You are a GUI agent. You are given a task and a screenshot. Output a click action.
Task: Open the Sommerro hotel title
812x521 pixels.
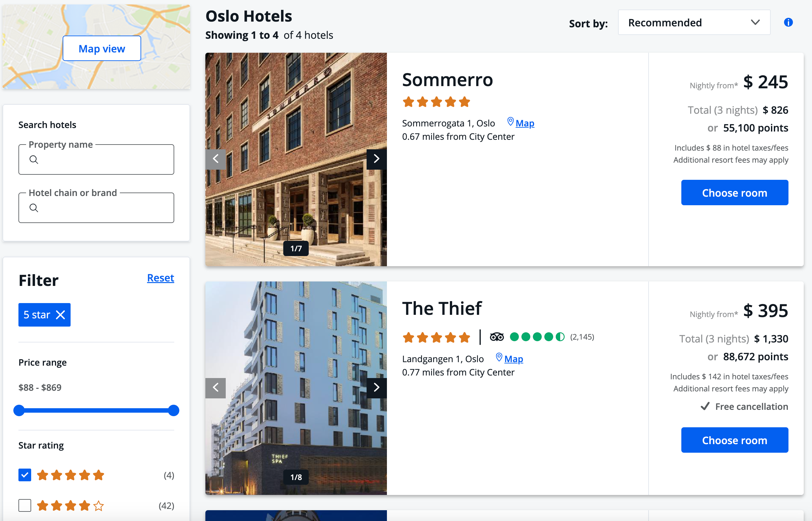pyautogui.click(x=447, y=80)
